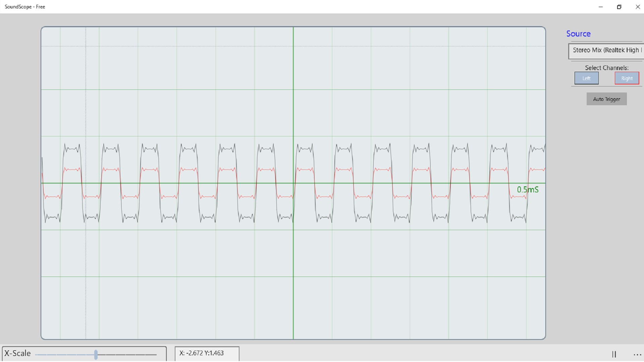Click the Source heading label

(578, 34)
